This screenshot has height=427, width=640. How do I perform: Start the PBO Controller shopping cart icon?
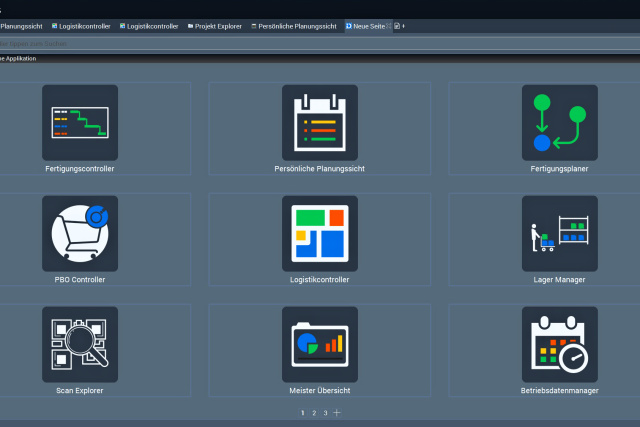pos(80,233)
